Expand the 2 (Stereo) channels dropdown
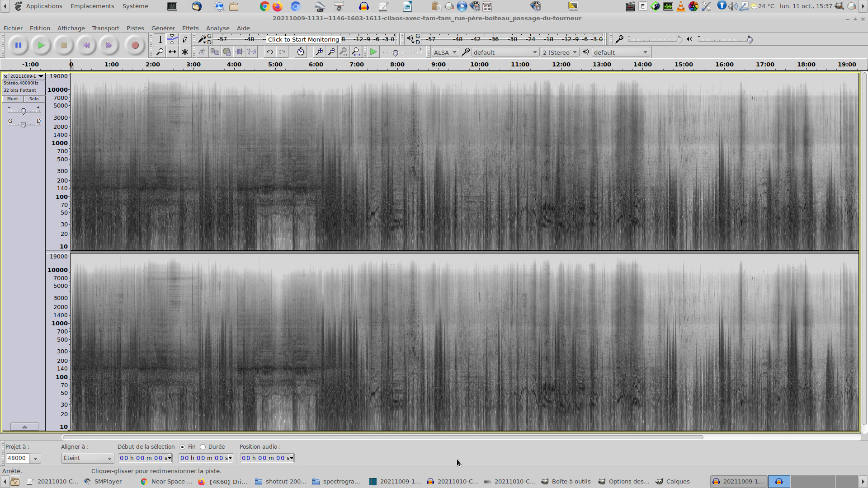The width and height of the screenshot is (868, 488). pos(560,52)
